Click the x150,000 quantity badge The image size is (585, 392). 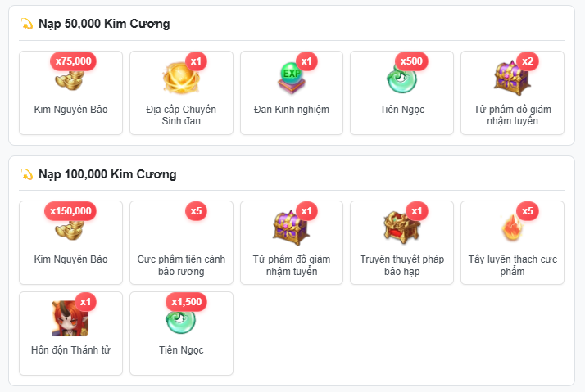70,211
